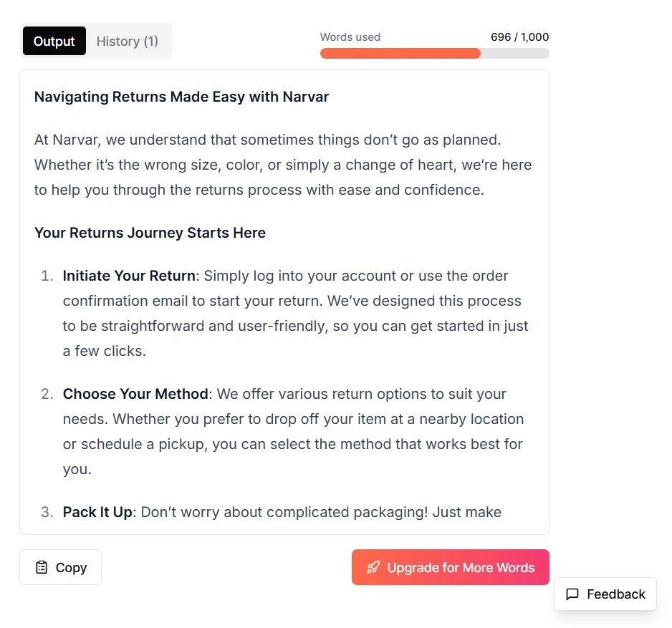Screen dimensions: 672x628
Task: Click the gray unfilled part of progress bar
Action: (514, 53)
